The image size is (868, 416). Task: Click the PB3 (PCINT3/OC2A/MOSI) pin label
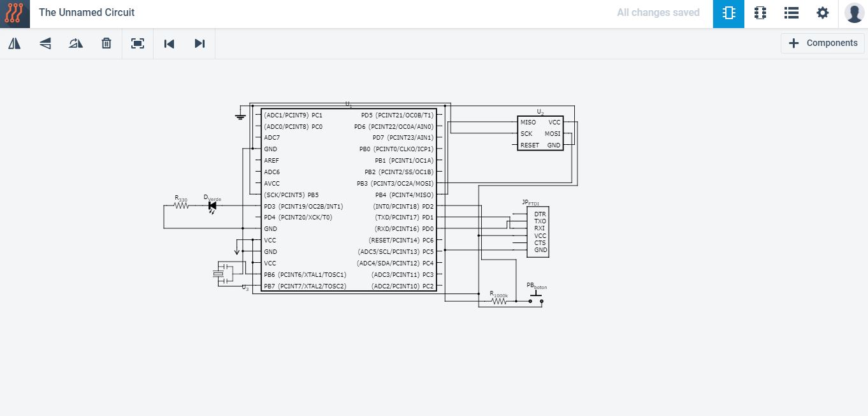[394, 184]
